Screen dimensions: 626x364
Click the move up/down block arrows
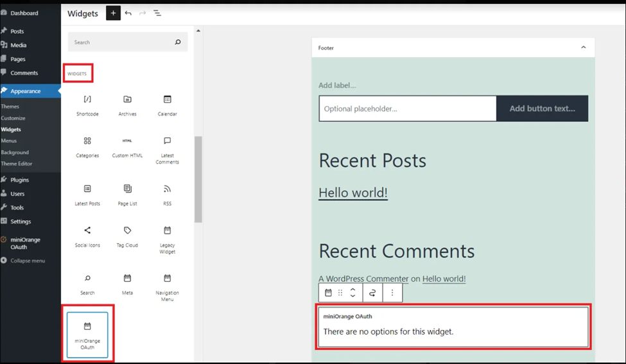click(353, 293)
